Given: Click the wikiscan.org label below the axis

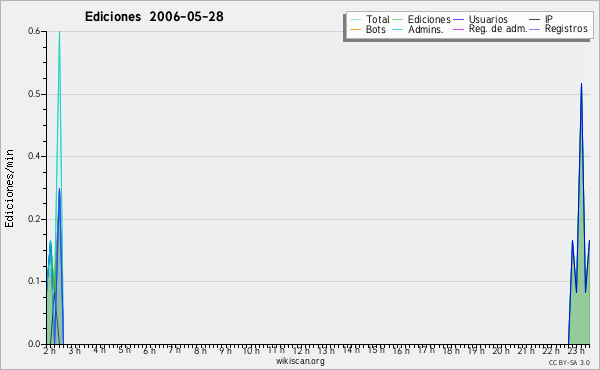Looking at the screenshot, I should (x=300, y=361).
